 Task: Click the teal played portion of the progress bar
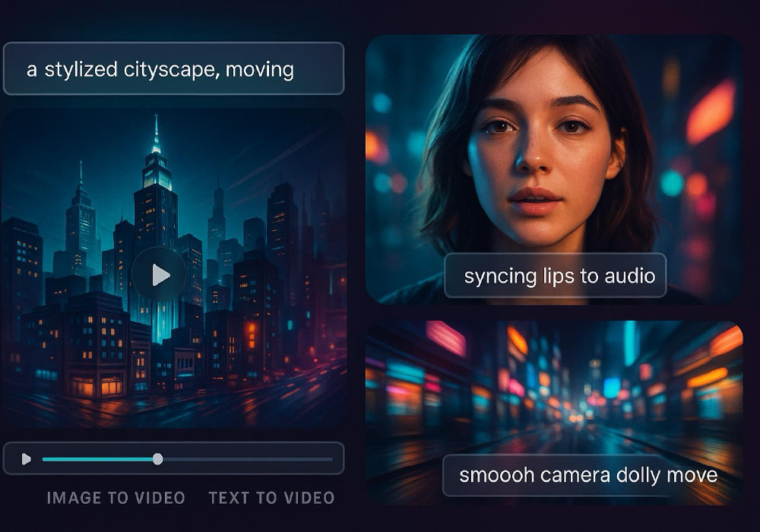point(99,459)
